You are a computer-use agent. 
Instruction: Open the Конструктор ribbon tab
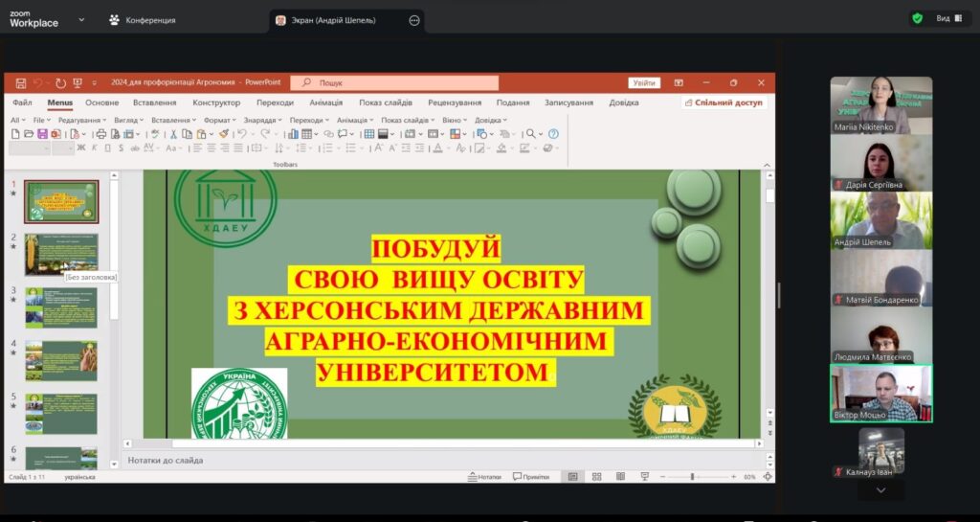click(216, 102)
